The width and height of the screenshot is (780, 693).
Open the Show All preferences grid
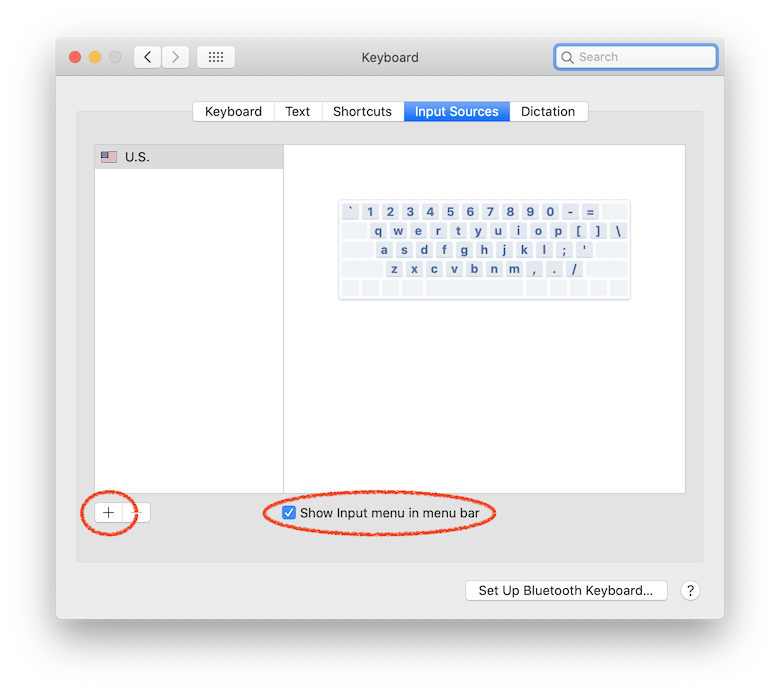click(x=216, y=57)
